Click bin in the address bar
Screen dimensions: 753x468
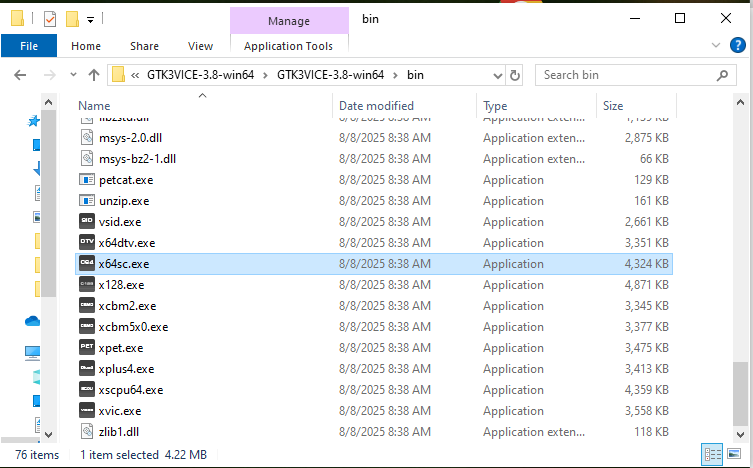(x=415, y=75)
